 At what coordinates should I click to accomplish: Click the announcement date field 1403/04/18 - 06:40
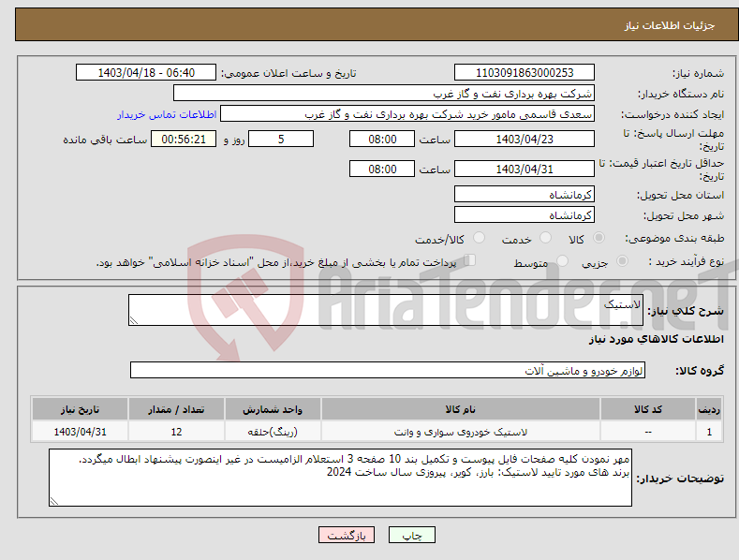146,73
